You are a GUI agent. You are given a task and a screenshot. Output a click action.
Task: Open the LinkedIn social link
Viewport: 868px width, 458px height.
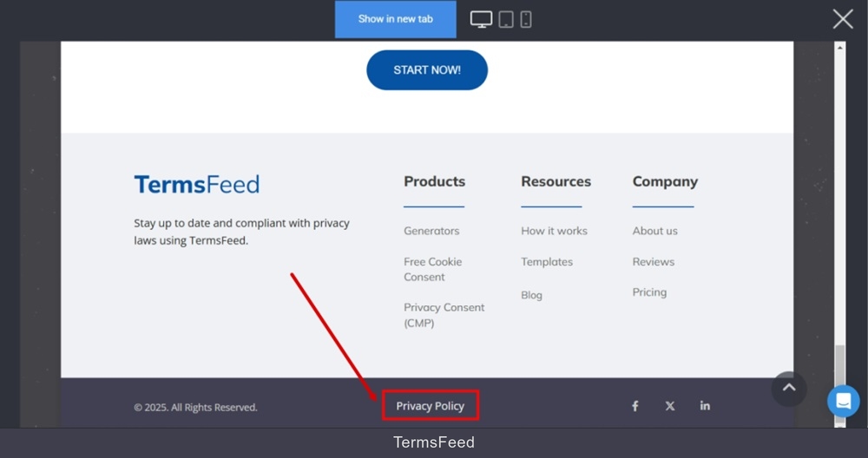tap(705, 405)
